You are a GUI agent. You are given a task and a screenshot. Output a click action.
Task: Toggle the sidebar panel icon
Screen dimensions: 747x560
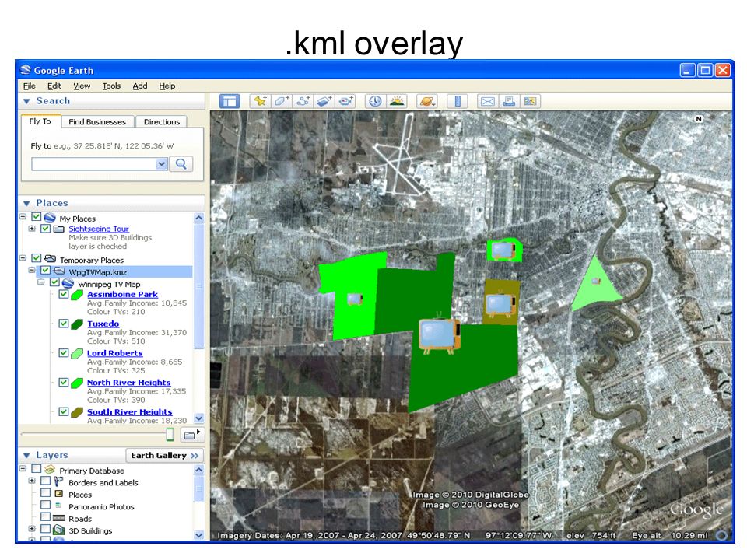point(229,101)
